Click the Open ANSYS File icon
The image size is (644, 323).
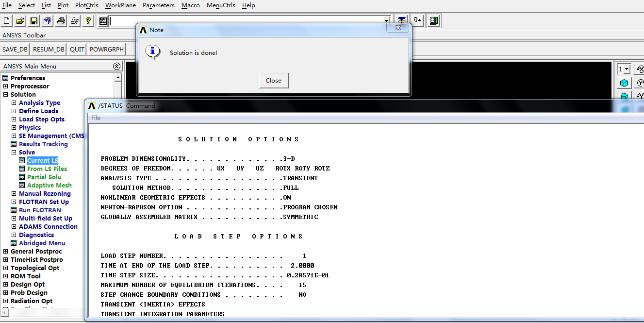click(x=20, y=20)
